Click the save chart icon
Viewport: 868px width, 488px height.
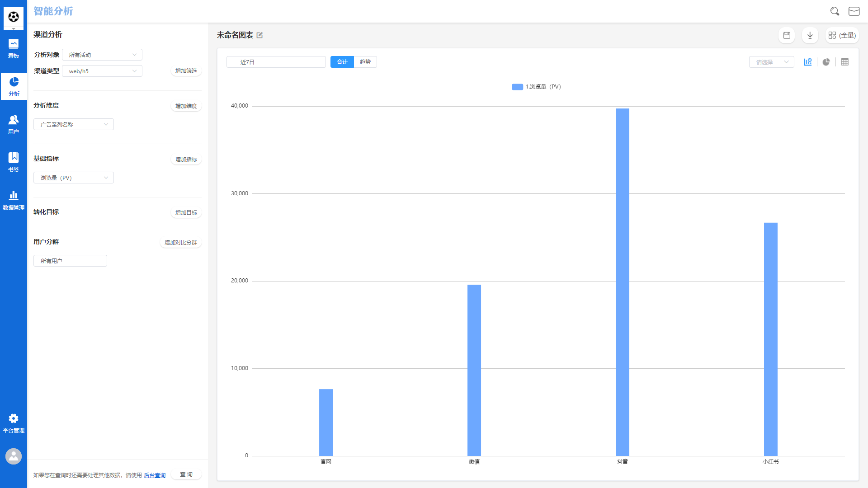click(x=787, y=35)
